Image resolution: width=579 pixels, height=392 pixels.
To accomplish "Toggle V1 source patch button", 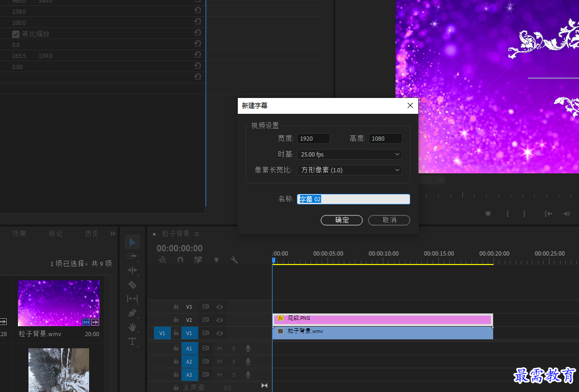I will (162, 334).
